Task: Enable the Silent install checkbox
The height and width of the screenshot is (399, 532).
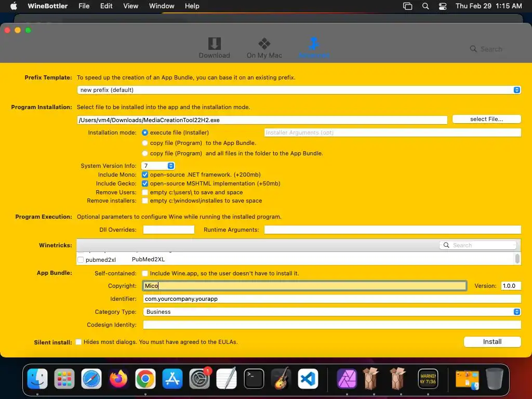Action: 78,342
